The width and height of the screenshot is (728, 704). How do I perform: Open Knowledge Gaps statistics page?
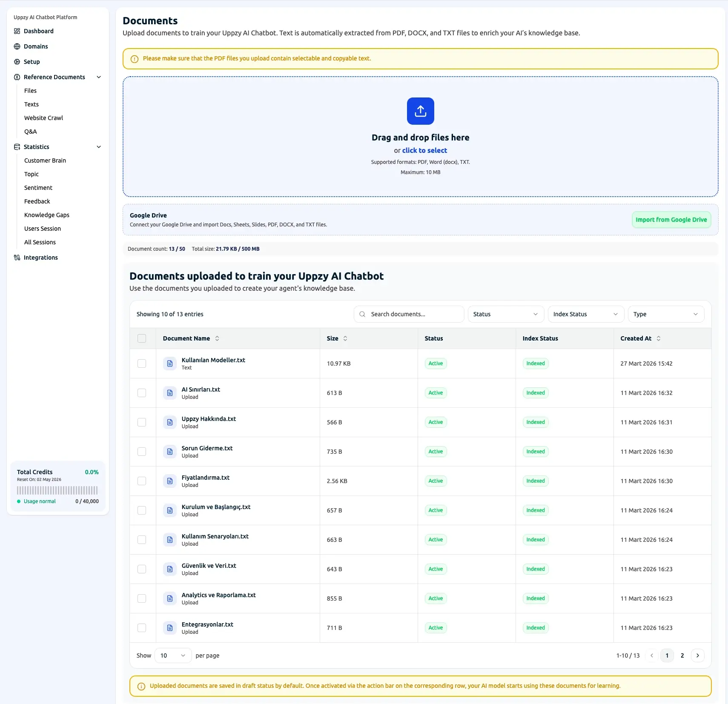(x=47, y=215)
